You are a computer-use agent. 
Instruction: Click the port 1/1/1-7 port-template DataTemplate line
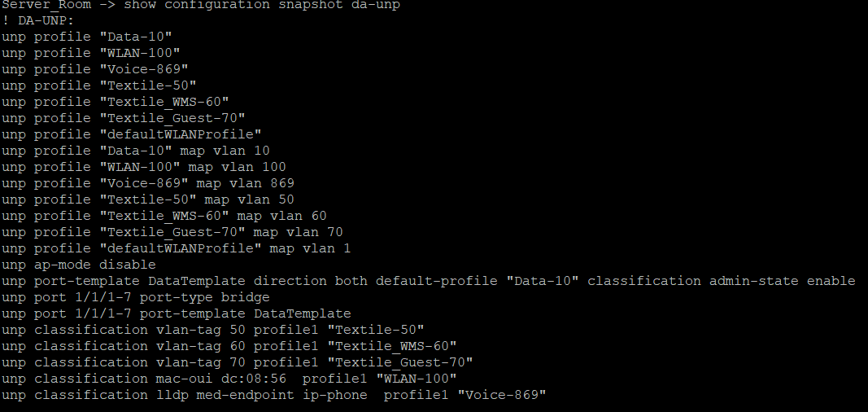tap(177, 313)
